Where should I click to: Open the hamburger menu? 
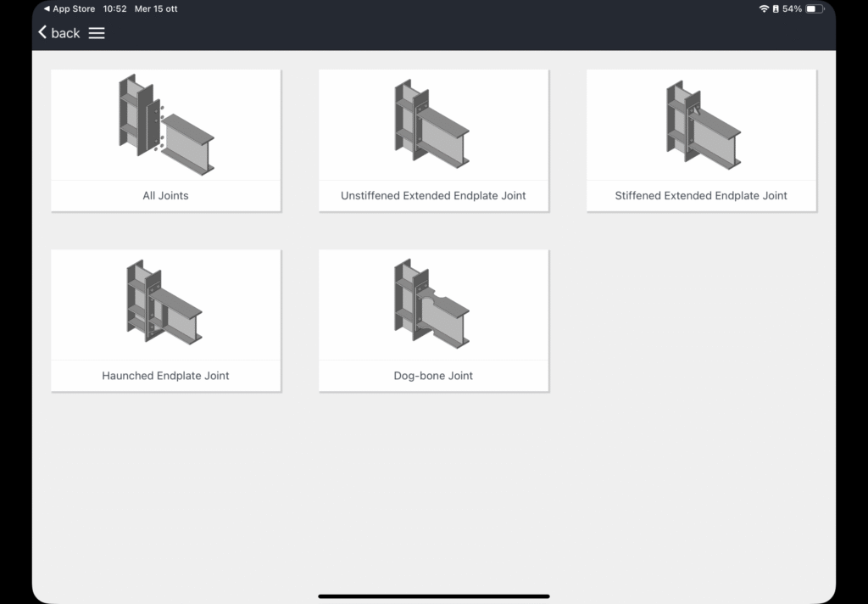[97, 33]
